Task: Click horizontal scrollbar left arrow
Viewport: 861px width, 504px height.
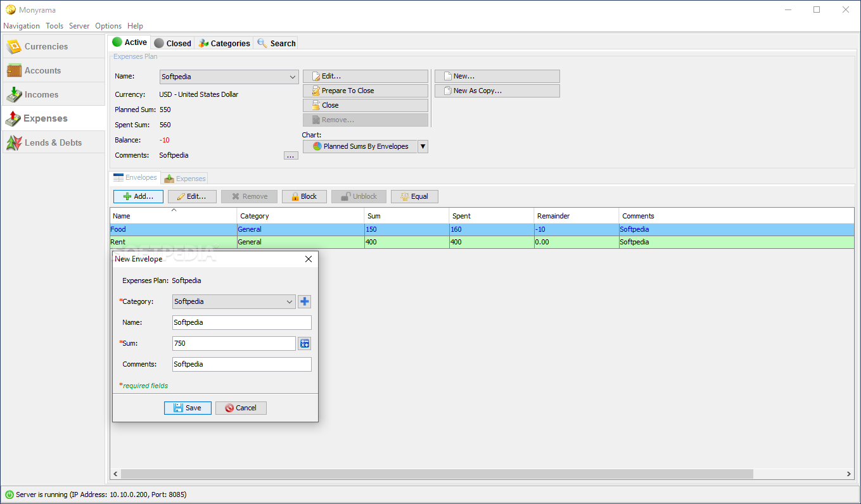Action: 115,474
